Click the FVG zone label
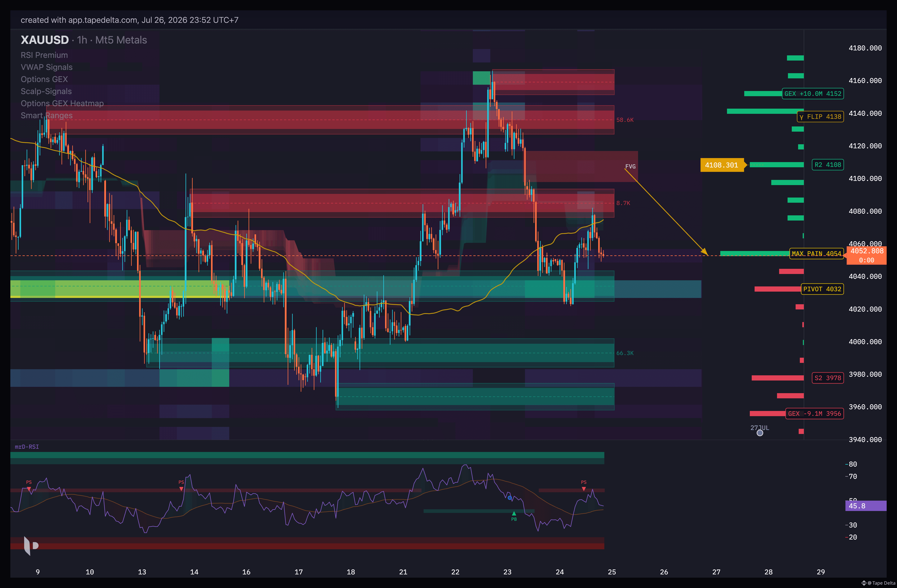 [630, 166]
